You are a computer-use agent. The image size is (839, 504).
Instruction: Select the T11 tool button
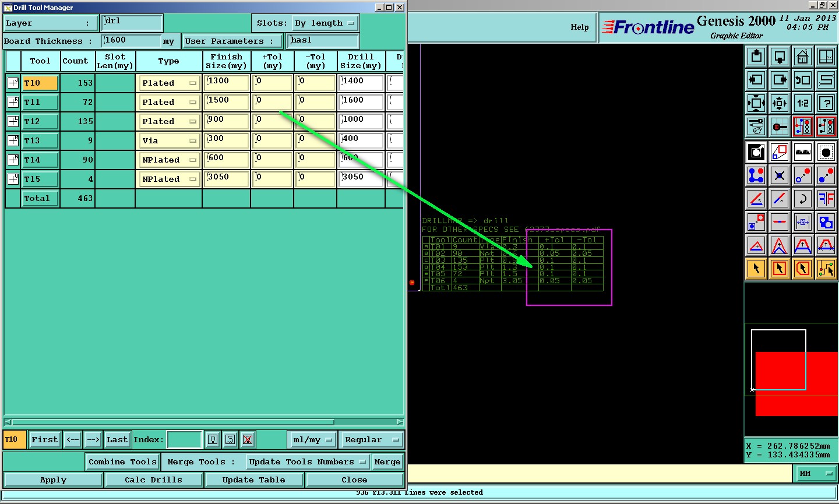40,102
